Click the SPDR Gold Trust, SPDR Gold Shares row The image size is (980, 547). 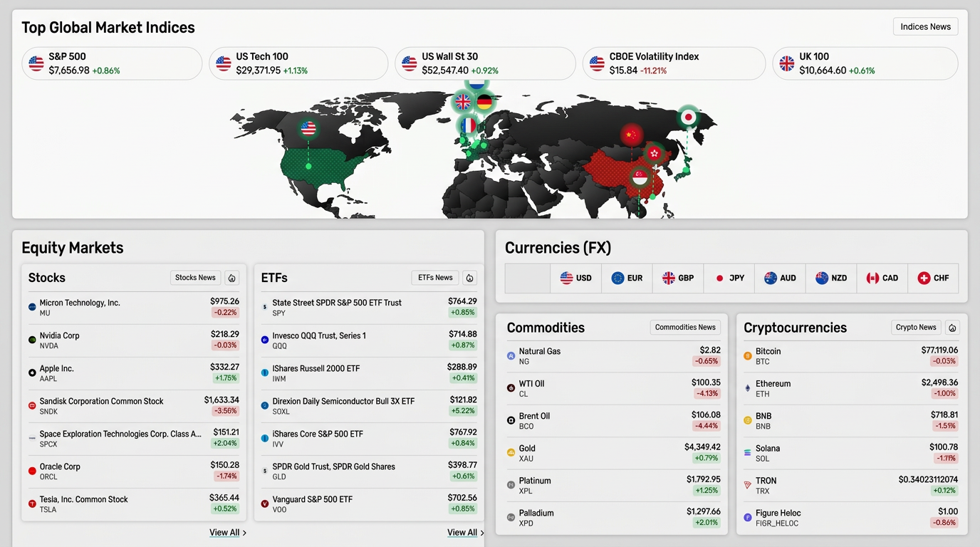[x=369, y=472]
